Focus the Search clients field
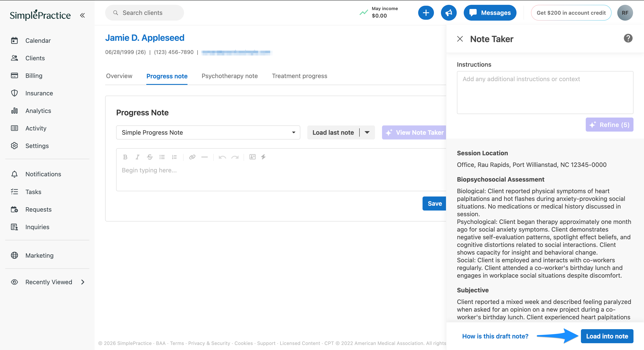 point(144,13)
